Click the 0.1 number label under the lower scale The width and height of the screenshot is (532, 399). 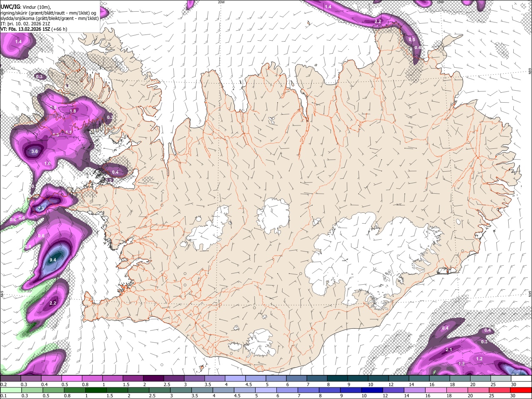(3, 396)
